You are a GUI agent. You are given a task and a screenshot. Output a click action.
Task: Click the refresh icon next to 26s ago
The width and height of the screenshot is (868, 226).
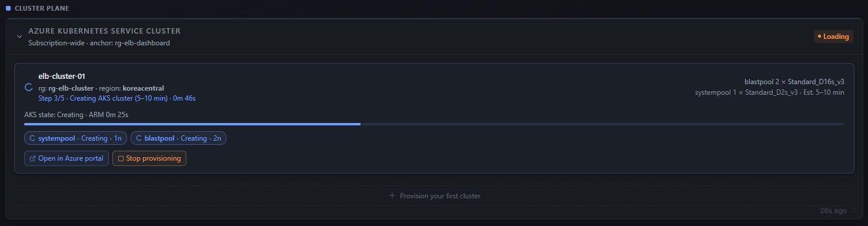tap(853, 210)
